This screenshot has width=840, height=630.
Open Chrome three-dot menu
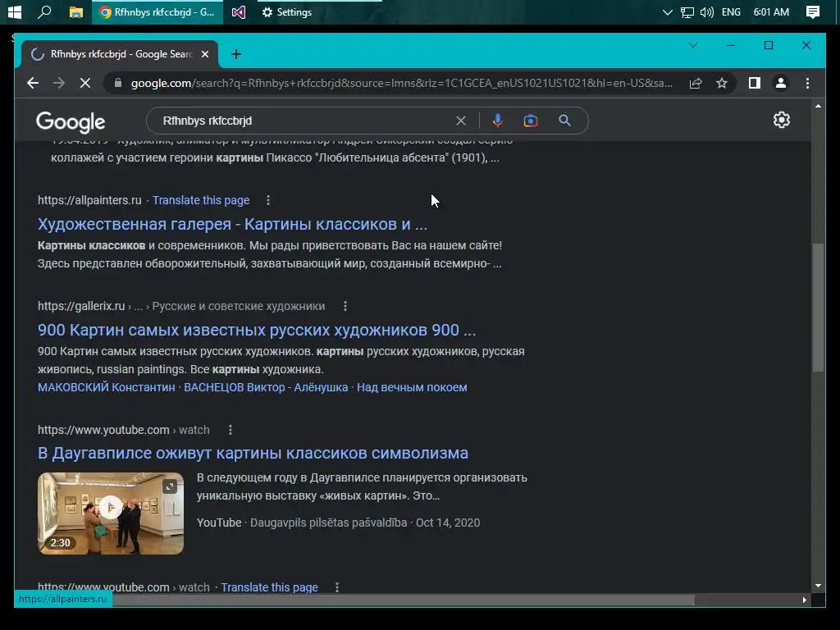point(807,83)
